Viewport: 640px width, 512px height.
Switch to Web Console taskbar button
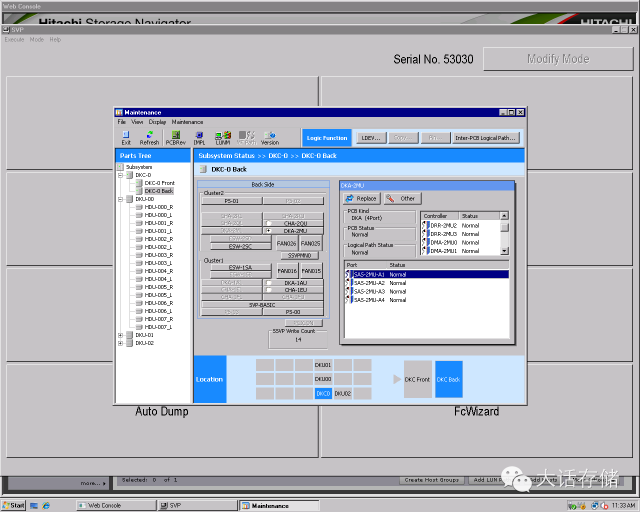pyautogui.click(x=116, y=505)
